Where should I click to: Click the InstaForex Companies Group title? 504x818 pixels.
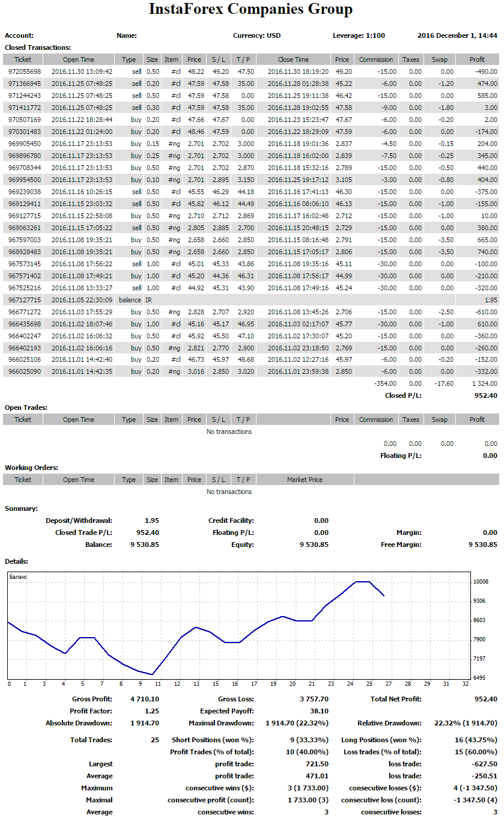click(x=250, y=10)
